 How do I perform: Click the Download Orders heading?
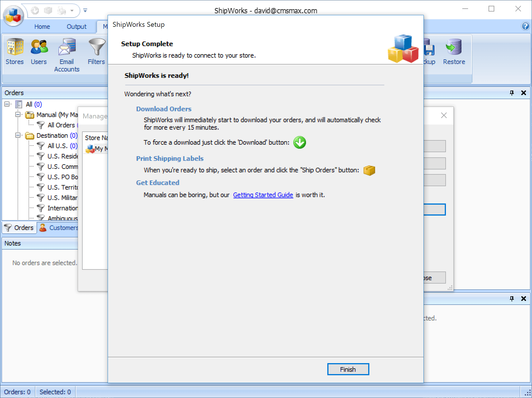coord(164,109)
